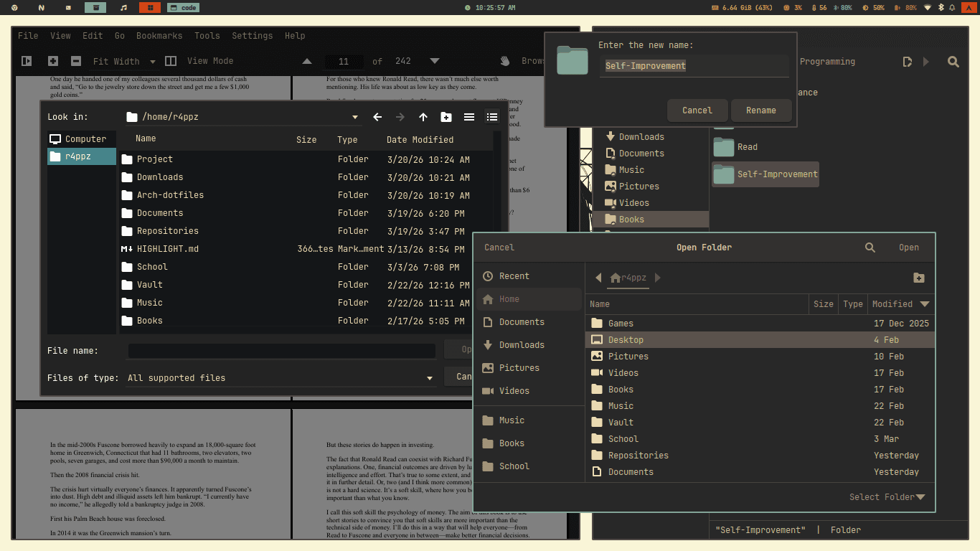Open the Edit menu
980x551 pixels.
pos(93,36)
